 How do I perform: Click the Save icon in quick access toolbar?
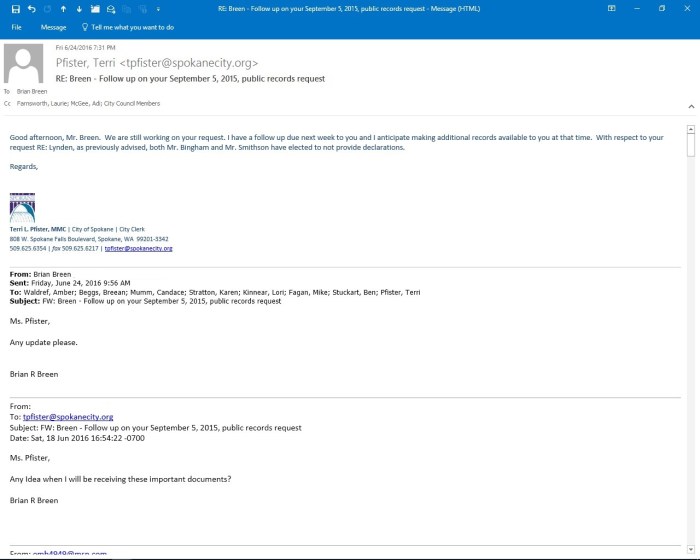coord(15,8)
